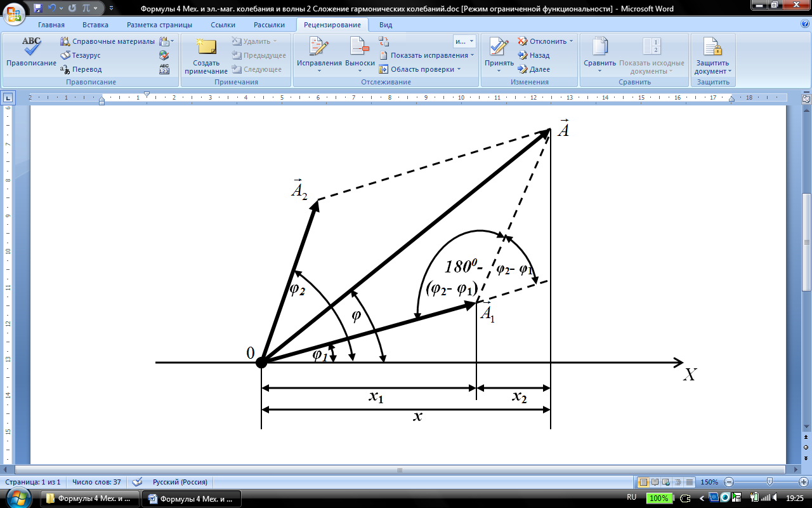The width and height of the screenshot is (812, 508).
Task: Go to previous change with Назад
Action: pos(534,55)
